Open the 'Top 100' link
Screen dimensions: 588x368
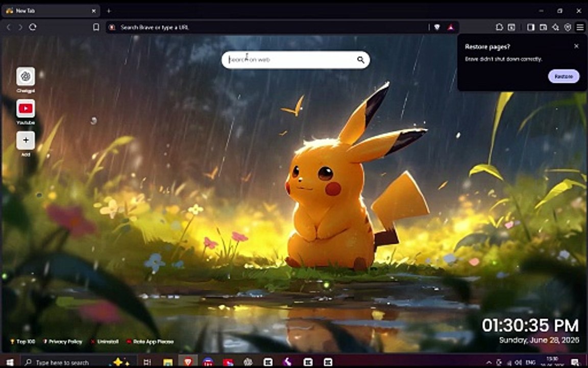(23, 341)
